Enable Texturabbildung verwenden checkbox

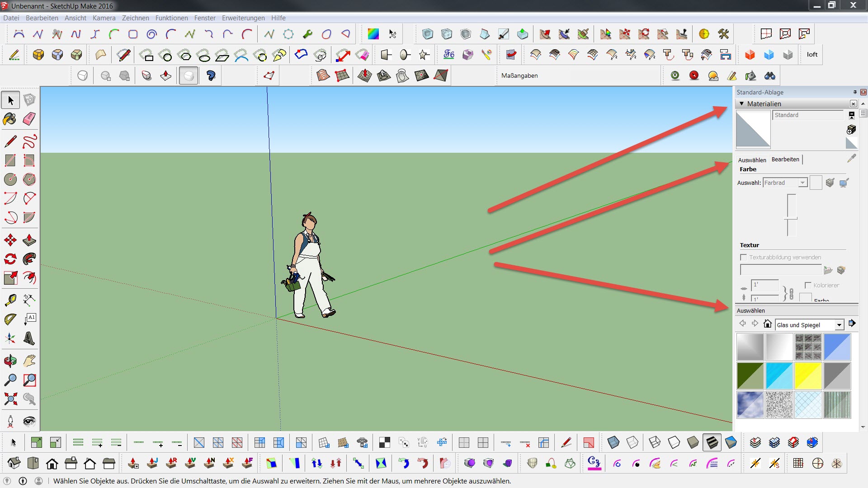pyautogui.click(x=743, y=257)
